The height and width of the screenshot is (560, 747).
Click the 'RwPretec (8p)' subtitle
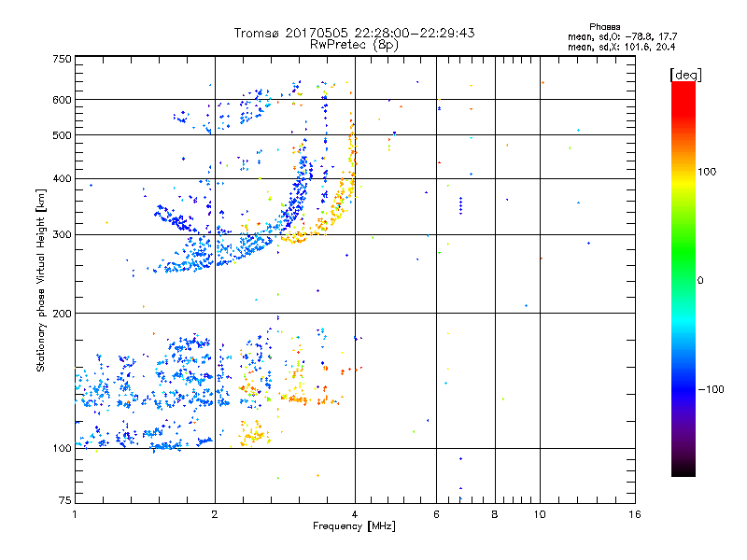[354, 45]
